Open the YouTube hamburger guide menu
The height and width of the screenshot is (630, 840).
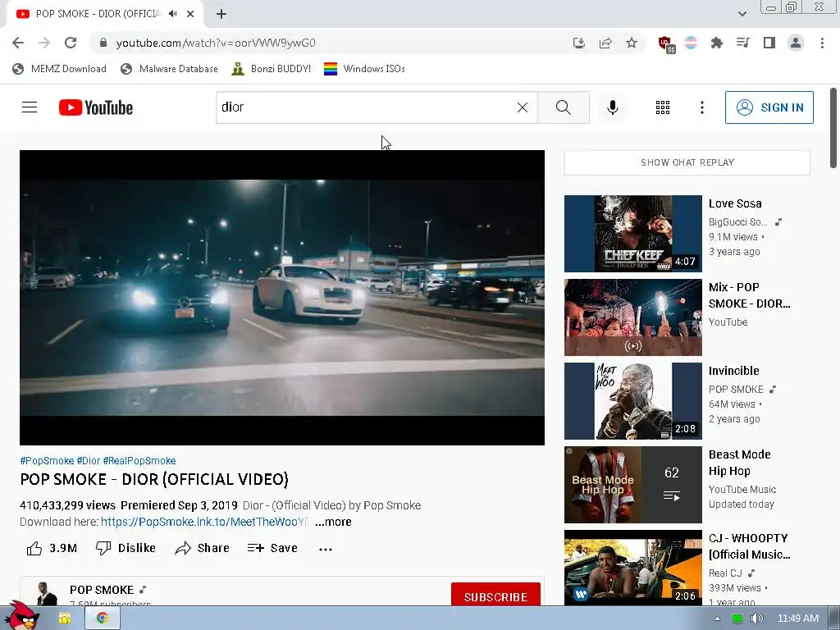pos(30,107)
